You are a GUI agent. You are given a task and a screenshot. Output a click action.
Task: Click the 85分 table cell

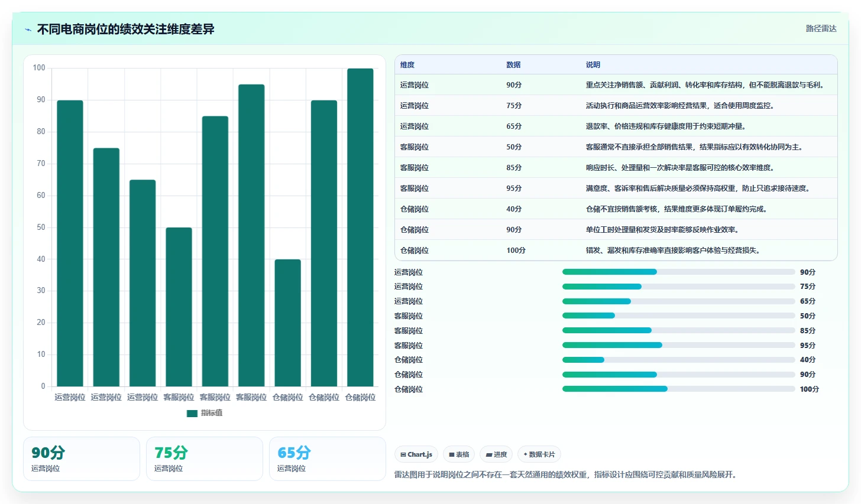[514, 168]
